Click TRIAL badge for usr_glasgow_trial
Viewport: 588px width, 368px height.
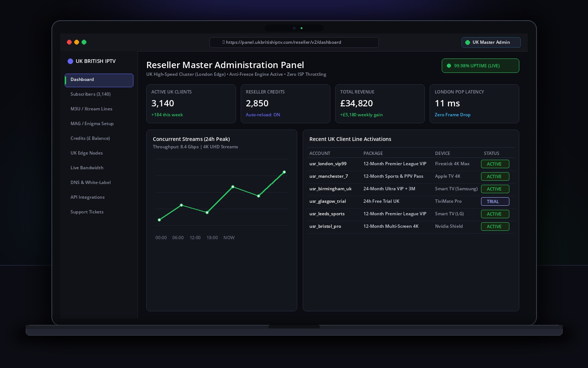pyautogui.click(x=495, y=202)
